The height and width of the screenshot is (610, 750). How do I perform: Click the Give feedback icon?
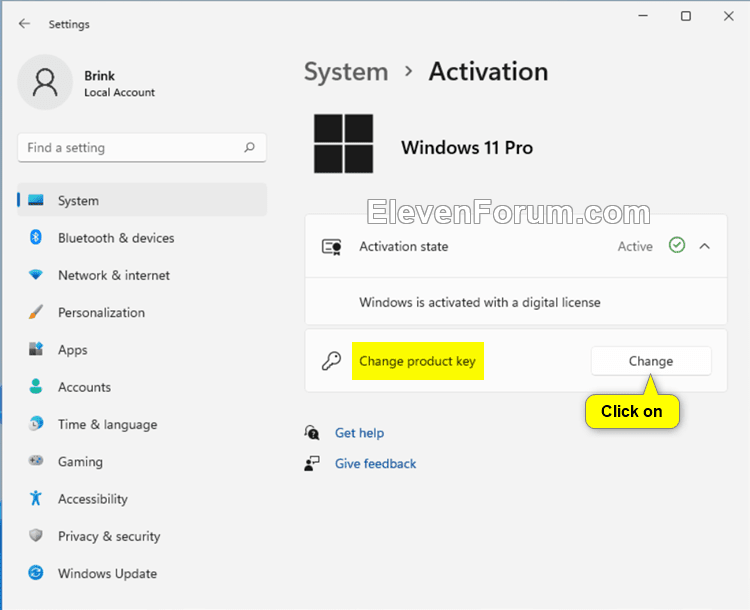point(312,463)
